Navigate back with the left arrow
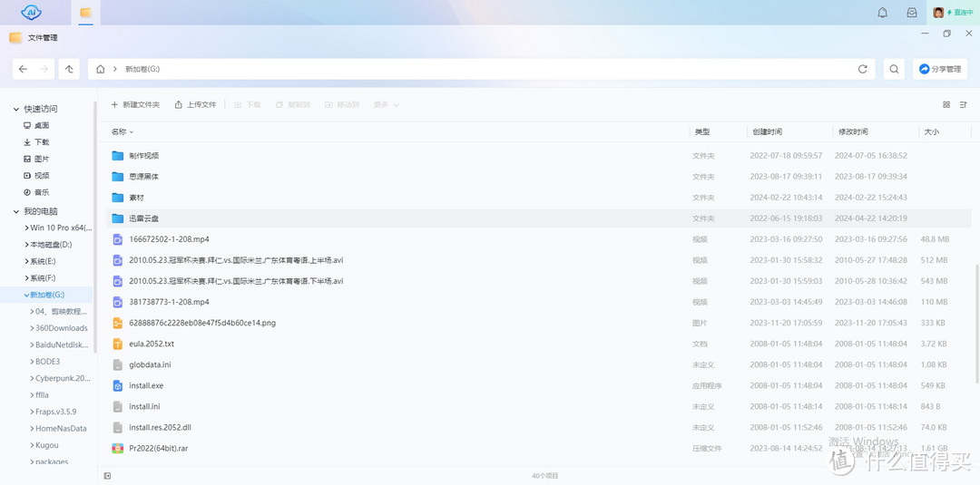The image size is (980, 485). [x=24, y=69]
